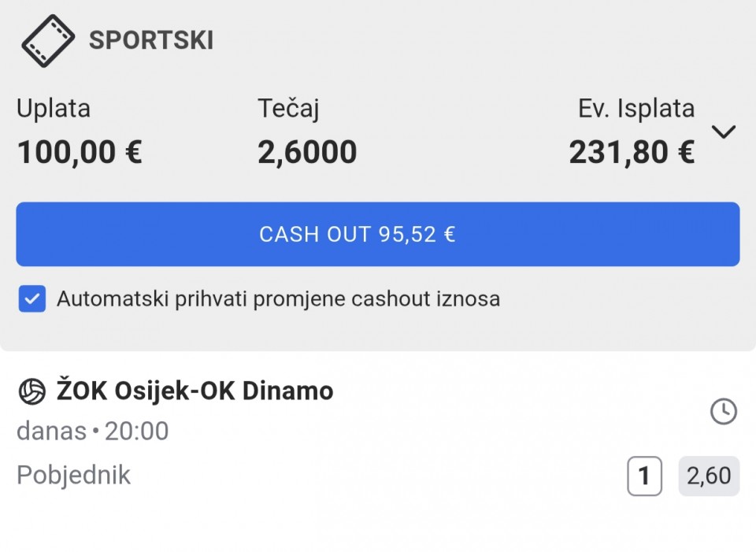Click the 2,6000 total odds value
The height and width of the screenshot is (552, 756).
tap(307, 153)
